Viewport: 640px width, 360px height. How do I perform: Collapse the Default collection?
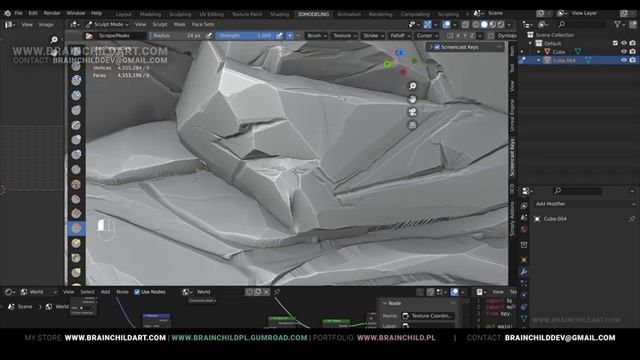click(x=531, y=43)
